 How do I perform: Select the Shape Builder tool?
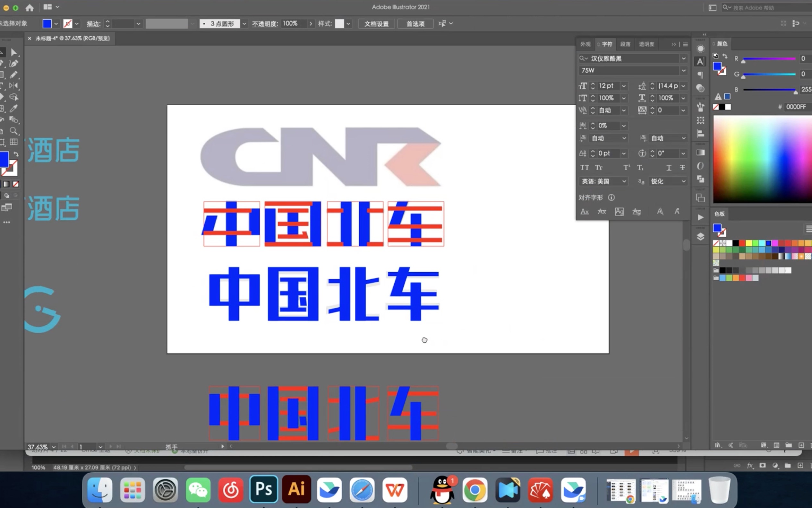tap(14, 97)
